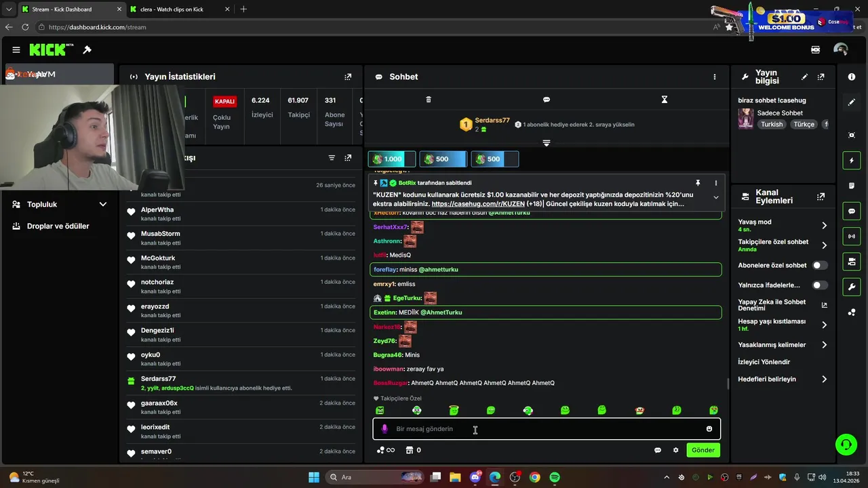
Task: Click the browser address bar URL
Action: tap(98, 27)
